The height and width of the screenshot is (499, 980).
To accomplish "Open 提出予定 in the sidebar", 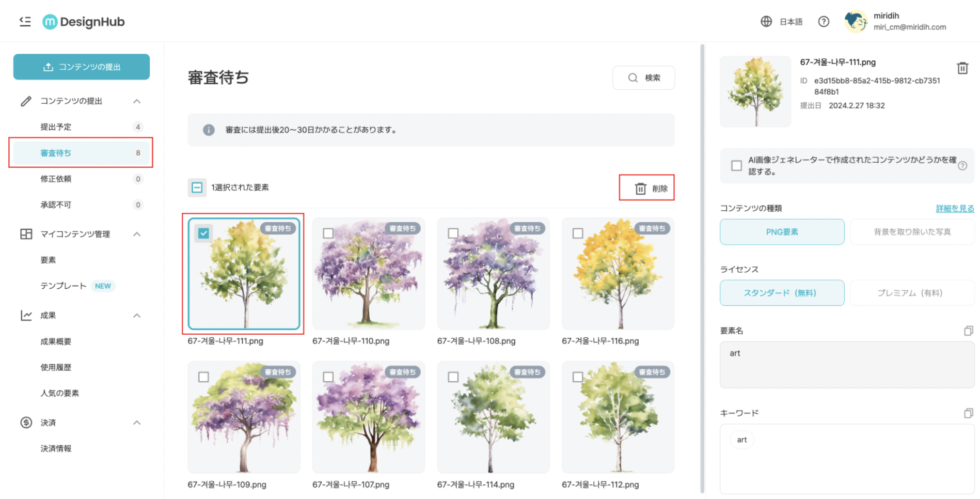I will 56,127.
